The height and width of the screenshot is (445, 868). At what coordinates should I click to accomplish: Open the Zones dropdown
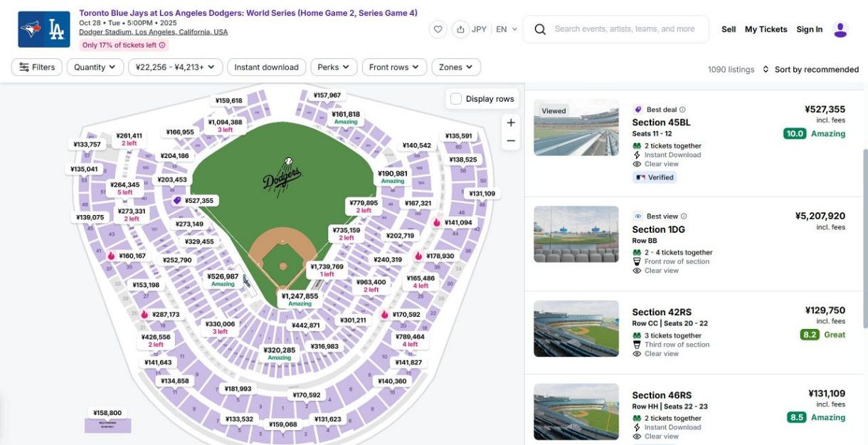click(456, 67)
